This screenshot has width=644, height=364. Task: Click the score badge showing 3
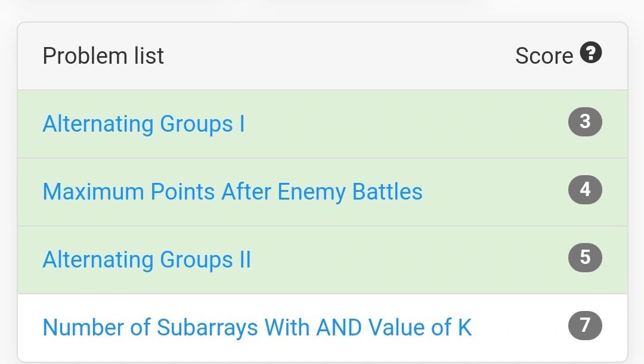pyautogui.click(x=585, y=122)
